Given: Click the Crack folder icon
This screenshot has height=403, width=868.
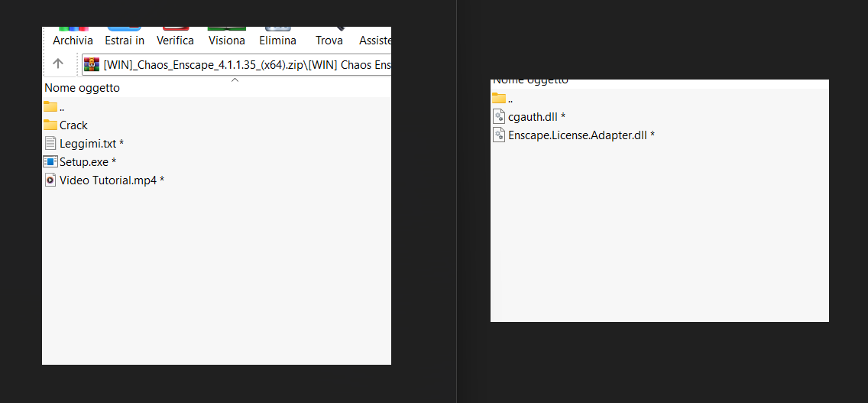Looking at the screenshot, I should point(50,125).
